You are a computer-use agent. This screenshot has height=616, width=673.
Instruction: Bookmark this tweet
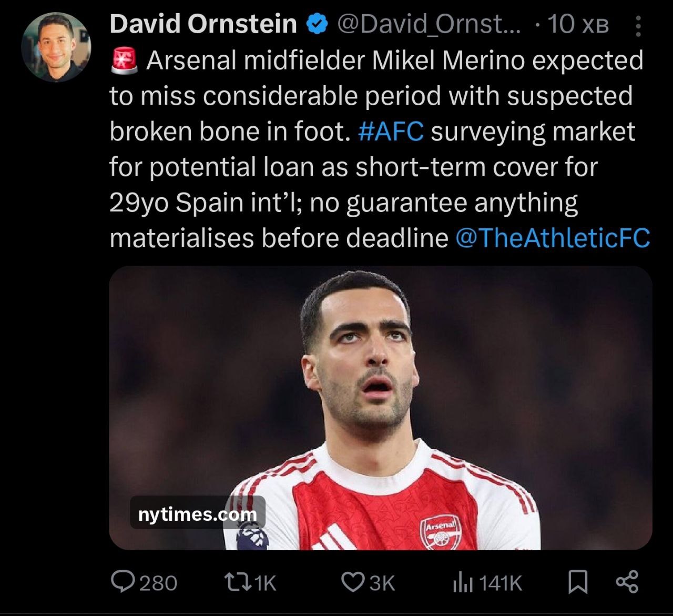pyautogui.click(x=578, y=582)
